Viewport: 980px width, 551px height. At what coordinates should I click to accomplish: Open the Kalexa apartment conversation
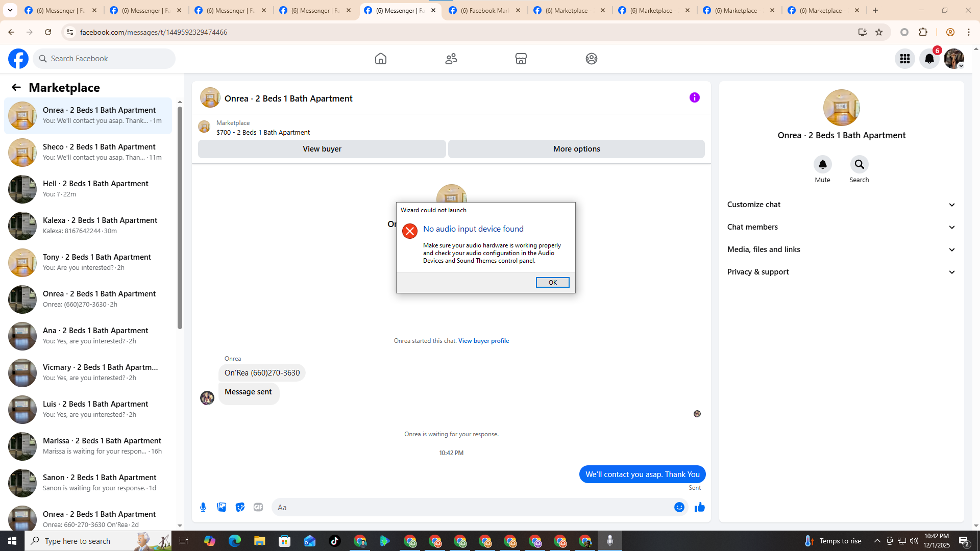pos(88,226)
